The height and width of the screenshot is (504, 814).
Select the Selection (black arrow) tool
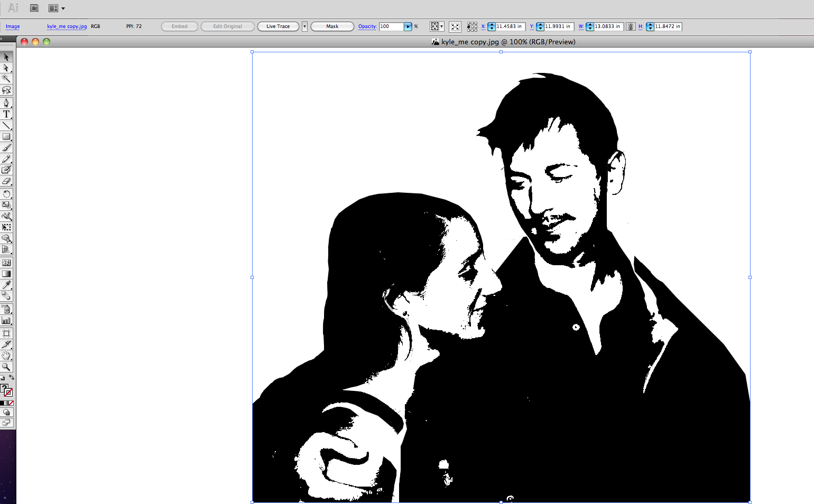[6, 57]
